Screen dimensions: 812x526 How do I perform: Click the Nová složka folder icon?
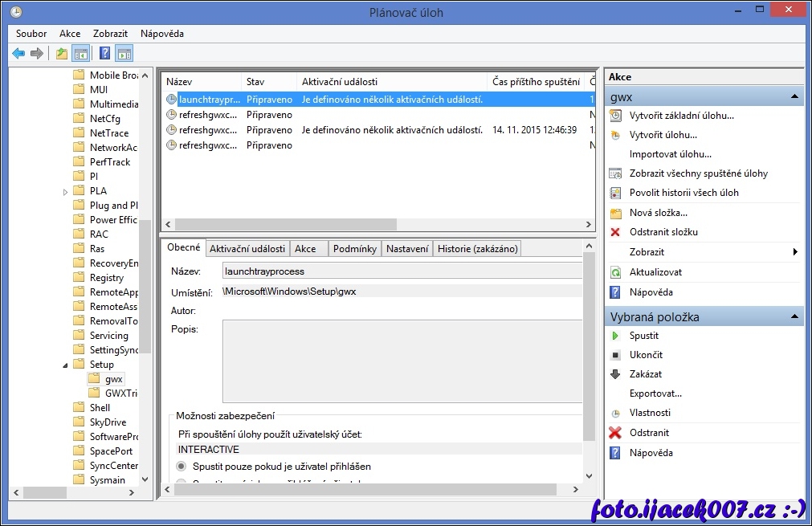[615, 213]
